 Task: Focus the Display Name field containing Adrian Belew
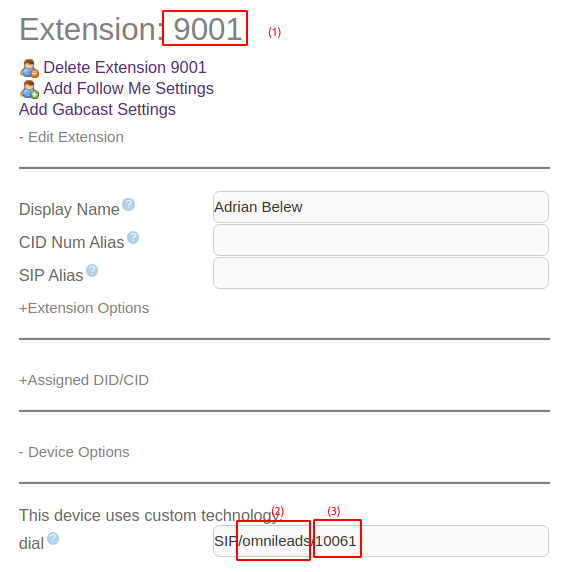[381, 207]
